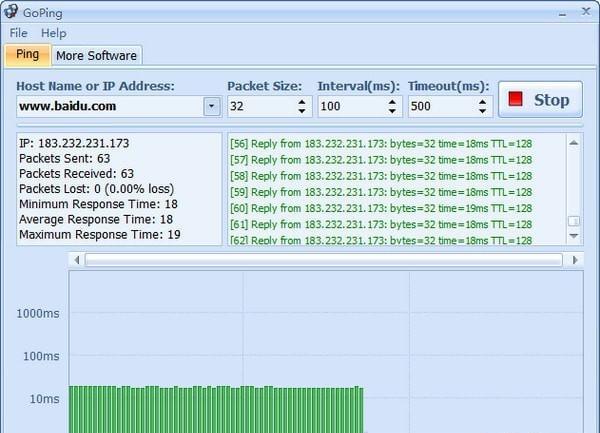Screen dimensions: 600x433
Task: Increase Timeout value with up arrow
Action: pos(483,102)
